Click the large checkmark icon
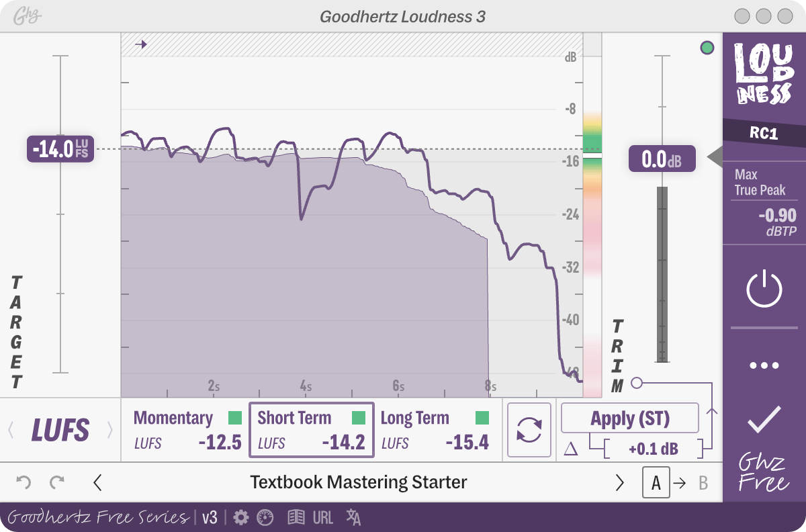 pos(764,418)
